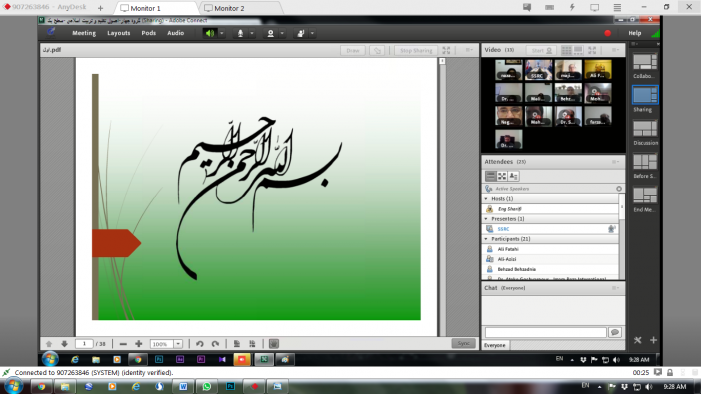This screenshot has height=394, width=701.
Task: Zoom out the document with minus icon
Action: tap(123, 343)
